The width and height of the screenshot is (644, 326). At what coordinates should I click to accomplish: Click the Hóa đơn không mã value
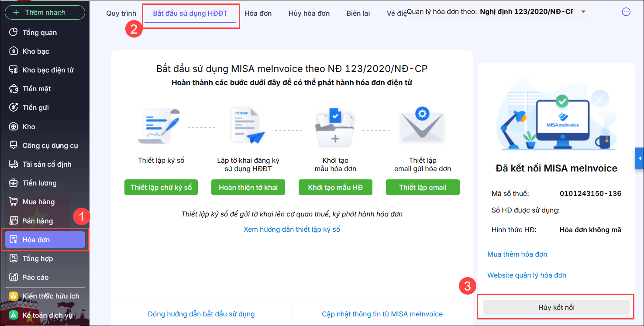(x=590, y=230)
